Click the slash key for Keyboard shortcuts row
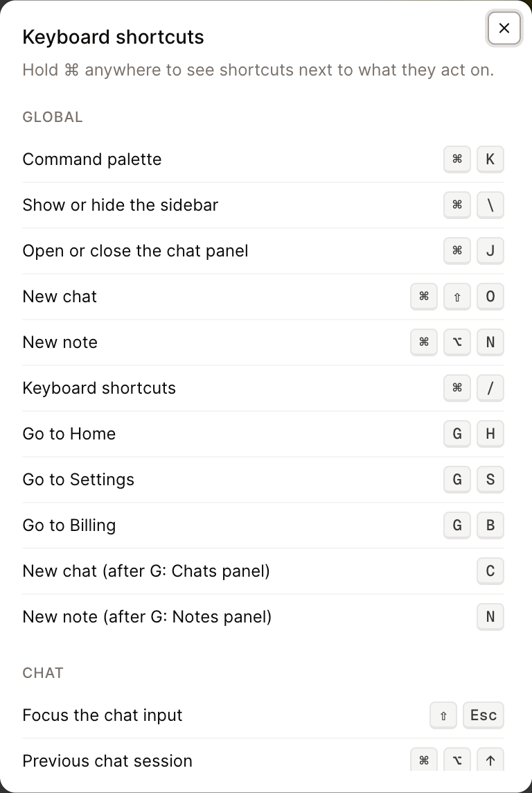 pos(490,388)
